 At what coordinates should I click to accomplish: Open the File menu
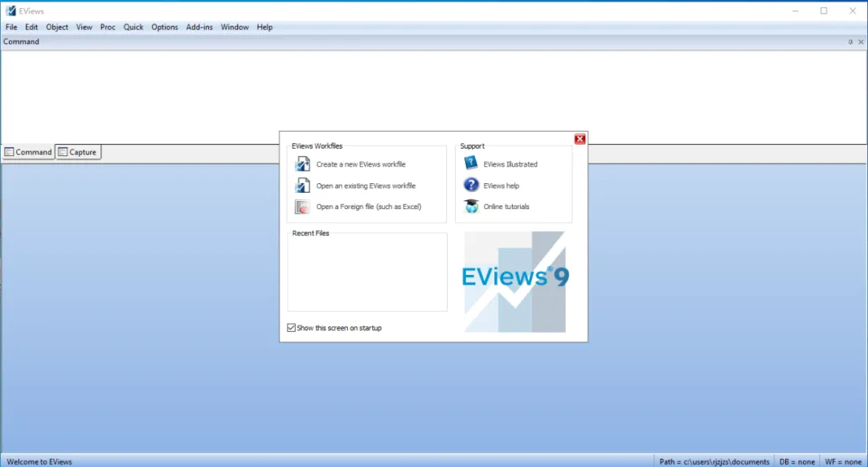(x=11, y=27)
